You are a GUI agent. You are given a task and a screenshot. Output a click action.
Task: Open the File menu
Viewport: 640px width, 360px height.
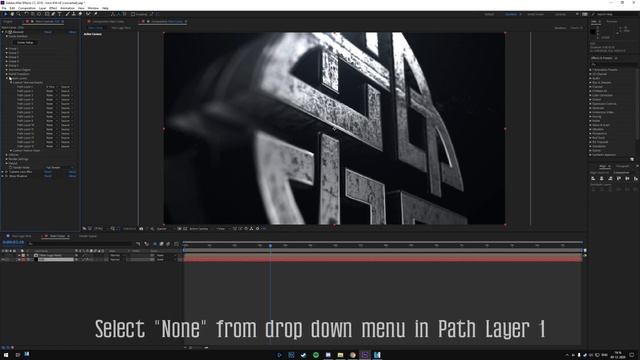[4, 8]
